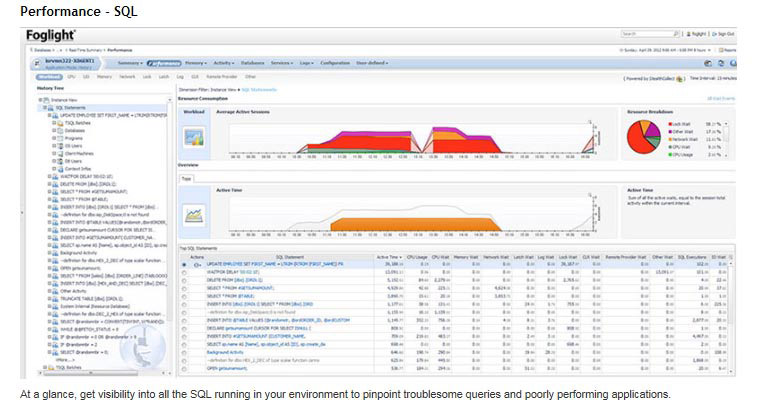The image size is (757, 409).
Task: Click the Sign Out icon link
Action: [x=715, y=34]
